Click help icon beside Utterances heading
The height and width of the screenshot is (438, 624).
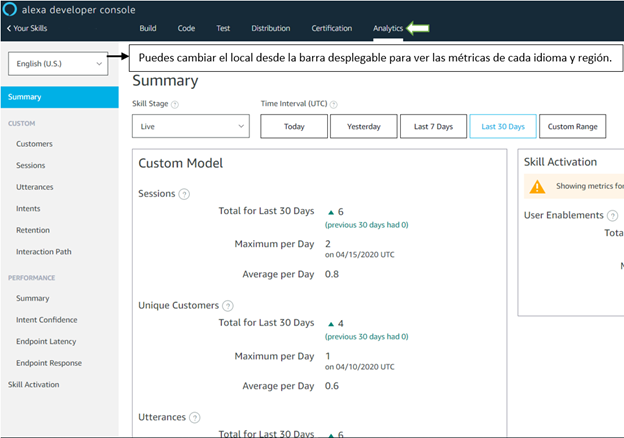coord(194,418)
